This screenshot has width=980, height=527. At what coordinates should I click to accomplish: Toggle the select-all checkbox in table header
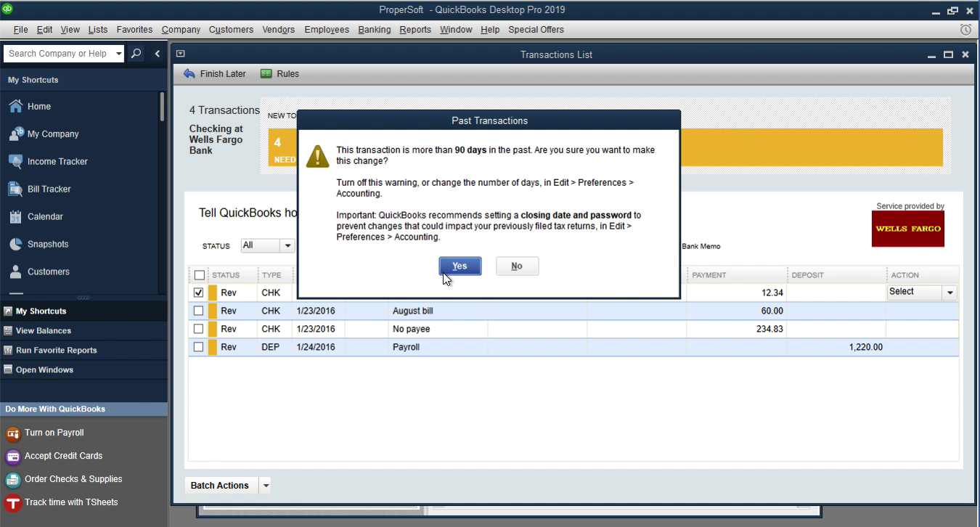coord(199,275)
